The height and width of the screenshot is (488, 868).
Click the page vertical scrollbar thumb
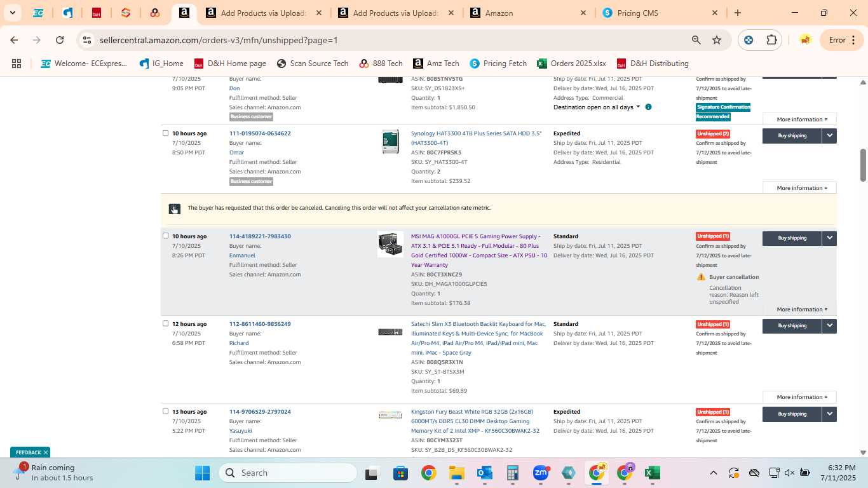pos(863,165)
